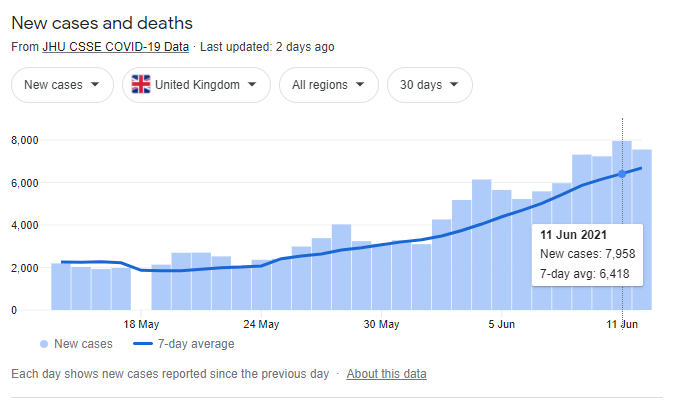Click the last bar on the chart

(641, 230)
